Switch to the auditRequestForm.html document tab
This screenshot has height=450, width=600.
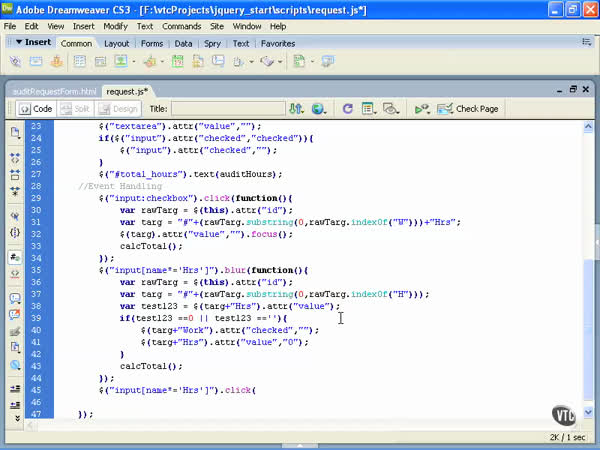(55, 90)
